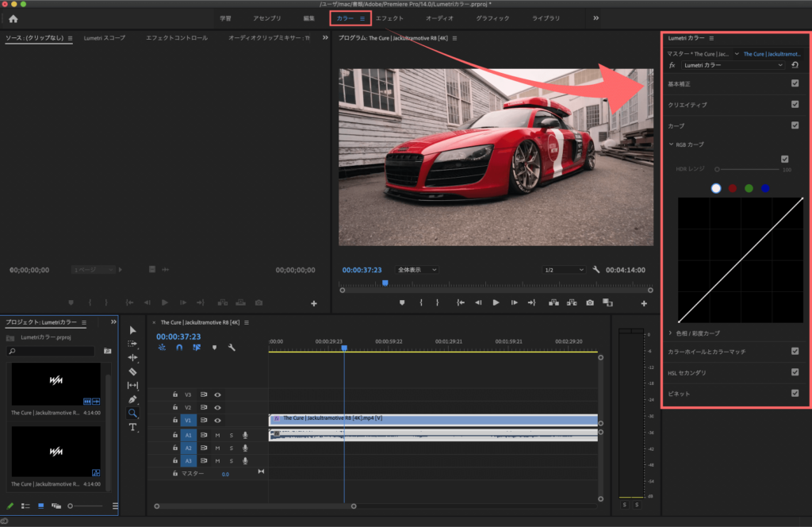Select blue channel curve swatch
The image size is (812, 527).
(x=765, y=189)
